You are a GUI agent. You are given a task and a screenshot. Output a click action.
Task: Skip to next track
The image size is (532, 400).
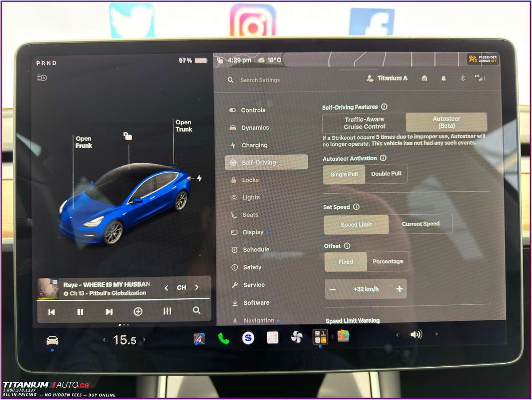pos(109,312)
